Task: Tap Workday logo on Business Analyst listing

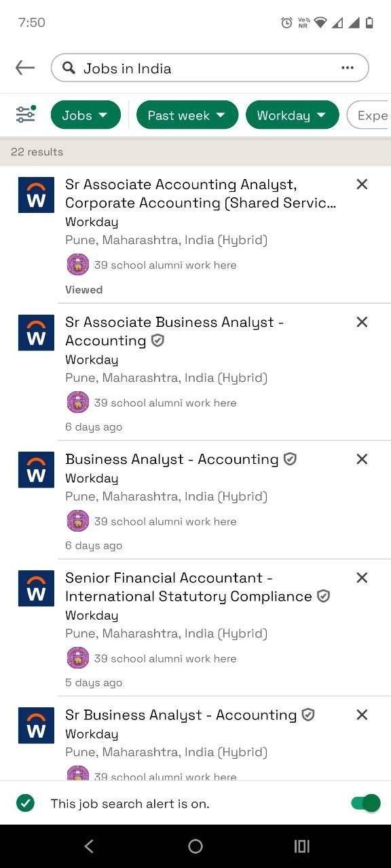Action: pyautogui.click(x=36, y=469)
